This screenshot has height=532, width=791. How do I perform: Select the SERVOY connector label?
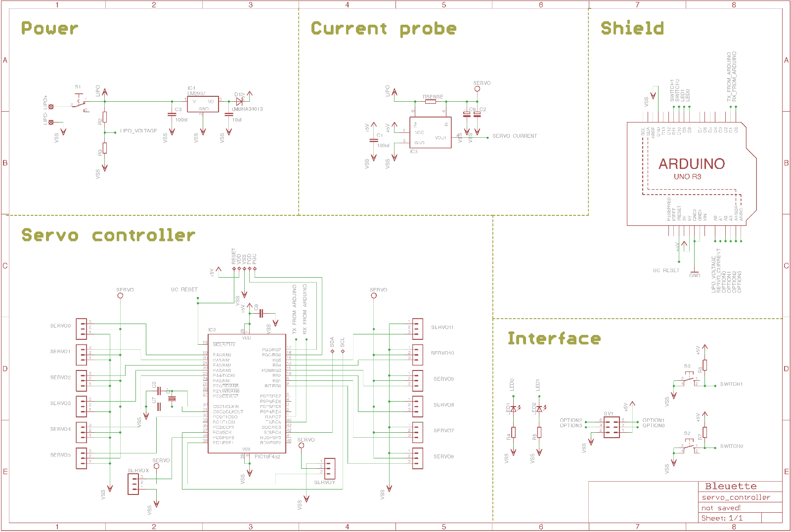coord(324,482)
